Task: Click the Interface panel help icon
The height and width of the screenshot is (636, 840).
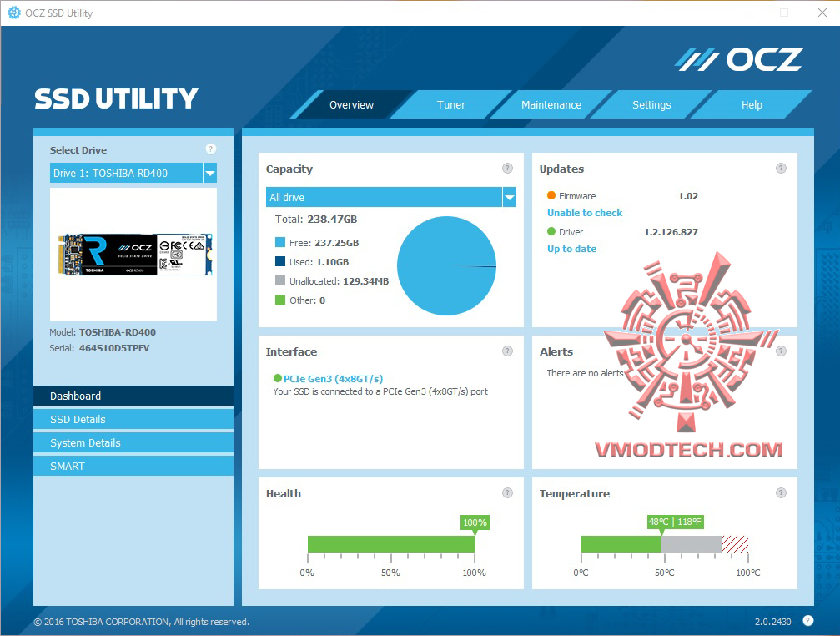Action: (x=507, y=351)
